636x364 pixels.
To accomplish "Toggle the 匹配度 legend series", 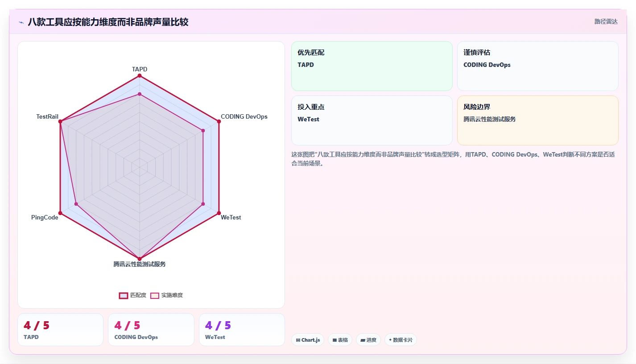I will pos(132,295).
